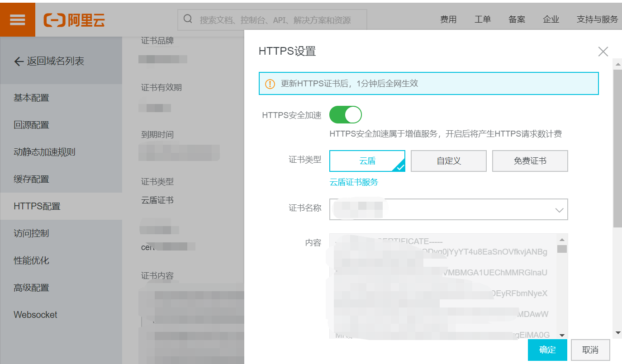Open the hamburger menu in the header
The height and width of the screenshot is (364, 622).
(x=17, y=19)
